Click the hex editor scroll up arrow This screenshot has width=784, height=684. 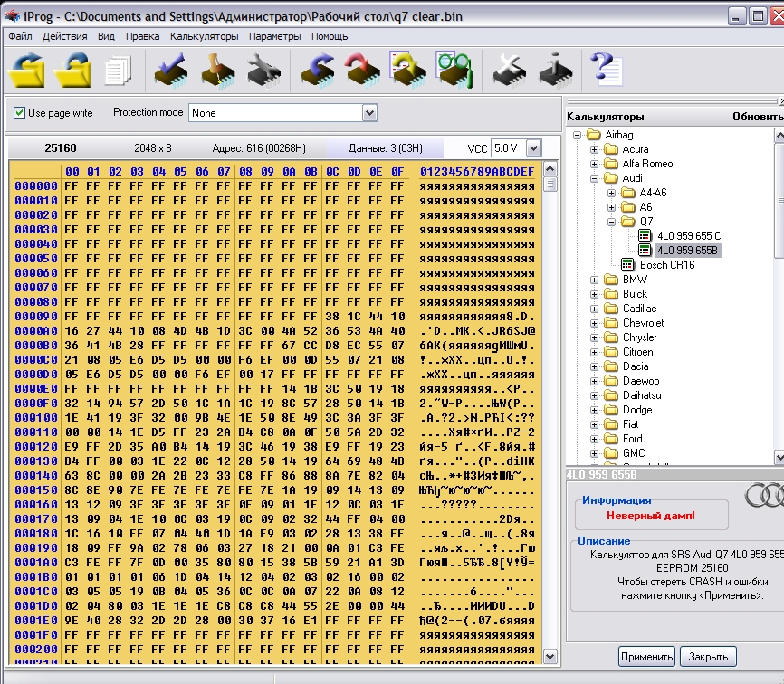click(550, 169)
